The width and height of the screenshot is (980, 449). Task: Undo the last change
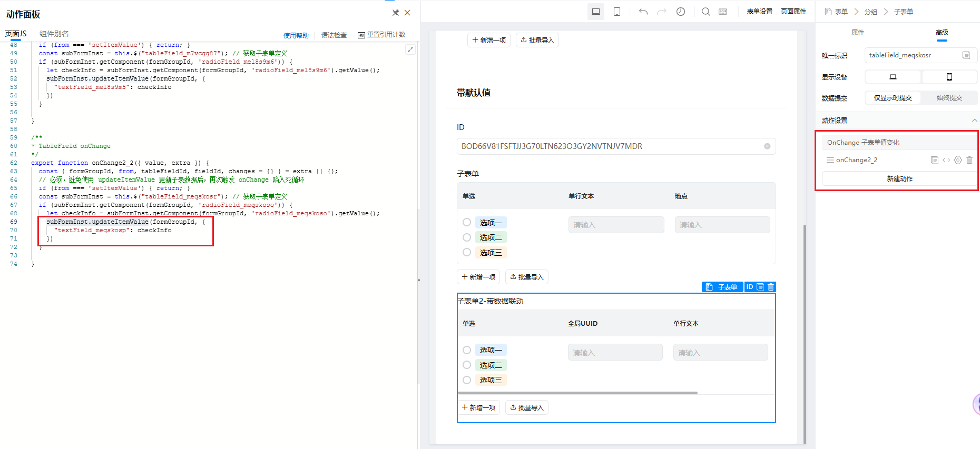643,12
